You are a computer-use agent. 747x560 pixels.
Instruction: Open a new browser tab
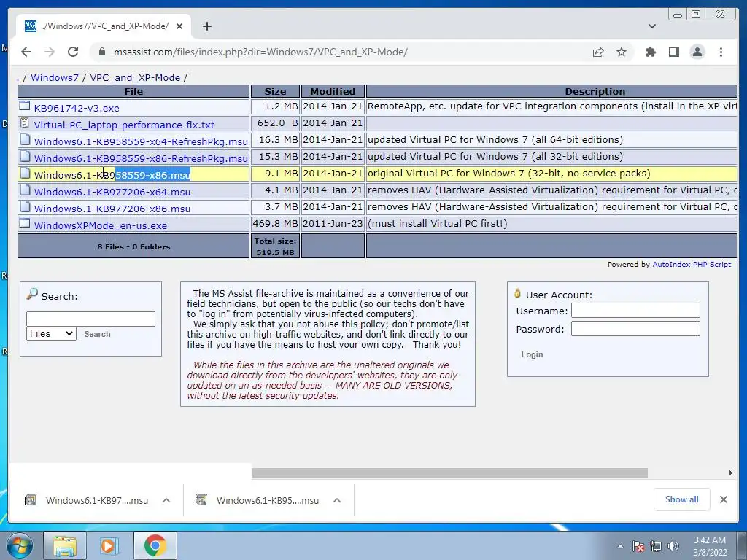206,26
